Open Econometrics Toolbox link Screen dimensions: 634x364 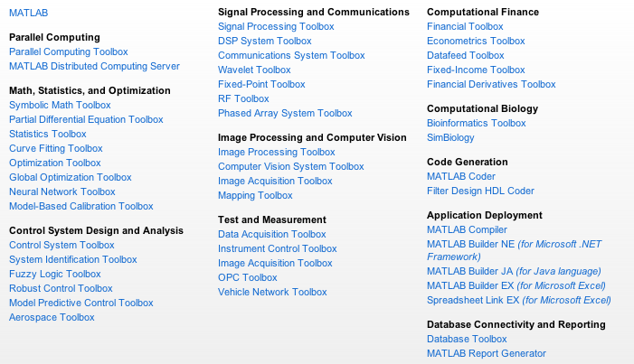coord(476,42)
